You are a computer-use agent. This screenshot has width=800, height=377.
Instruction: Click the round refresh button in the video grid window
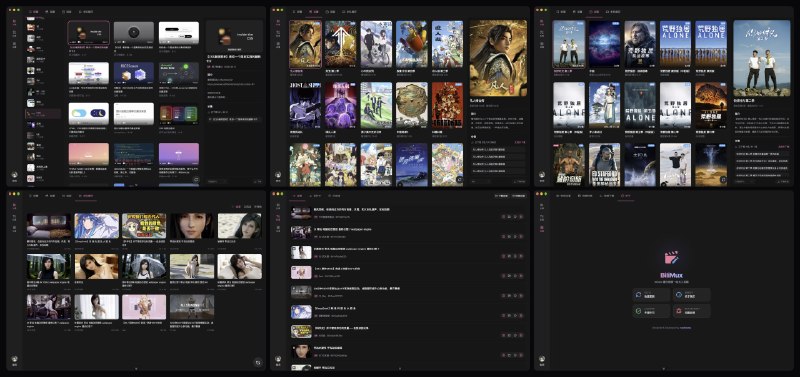tap(258, 362)
